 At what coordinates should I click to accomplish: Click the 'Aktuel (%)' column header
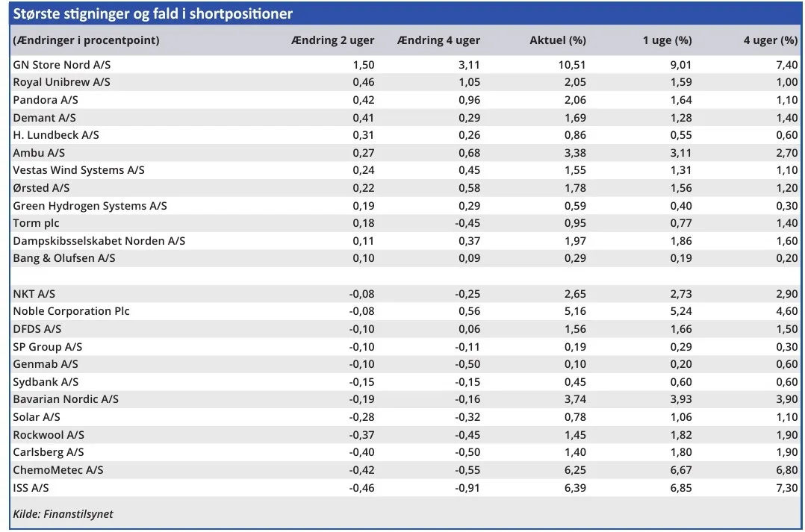557,40
